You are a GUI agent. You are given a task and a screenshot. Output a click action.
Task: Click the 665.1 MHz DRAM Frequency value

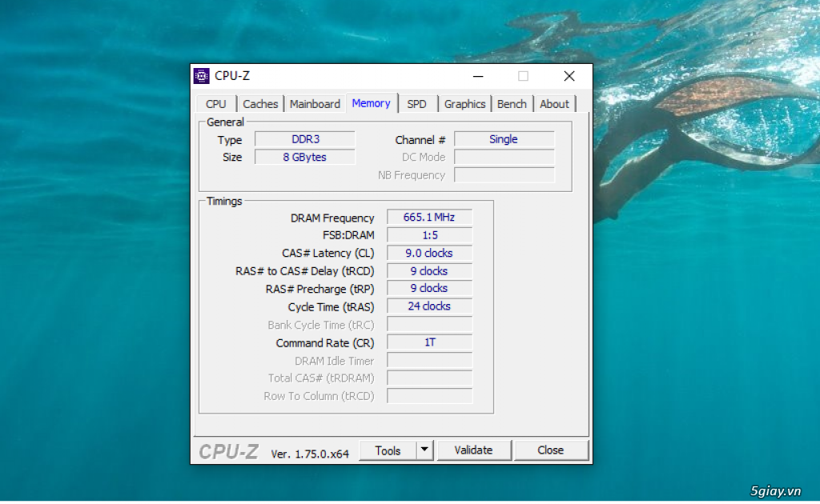[429, 218]
